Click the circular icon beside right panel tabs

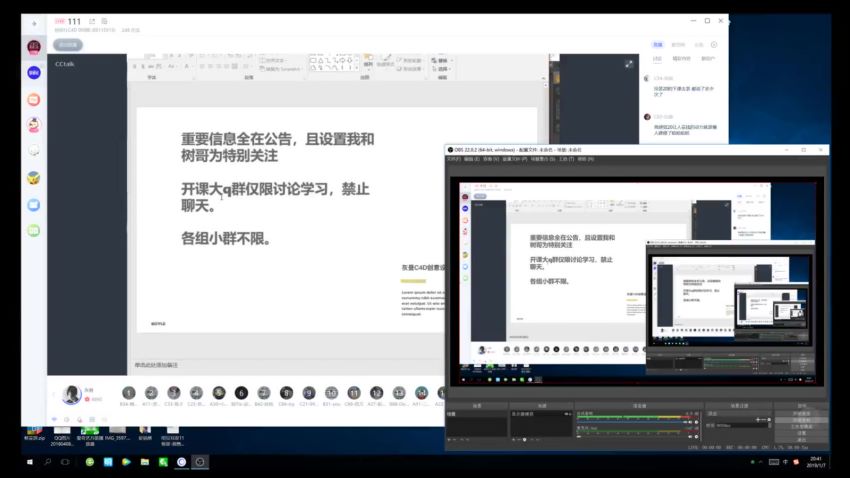714,44
